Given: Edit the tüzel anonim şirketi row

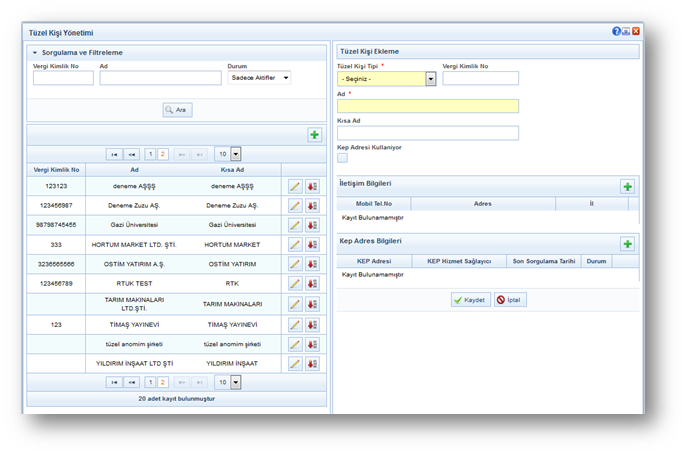Looking at the screenshot, I should point(295,344).
